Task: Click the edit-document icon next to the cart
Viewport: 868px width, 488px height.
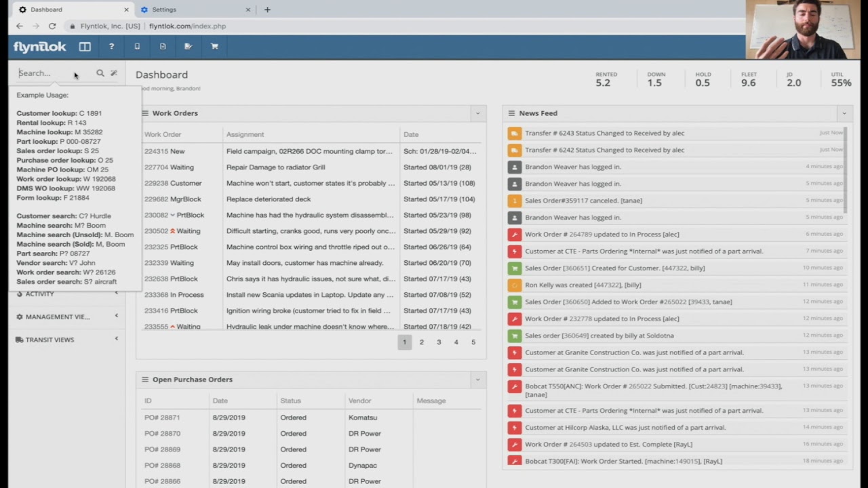Action: 188,46
